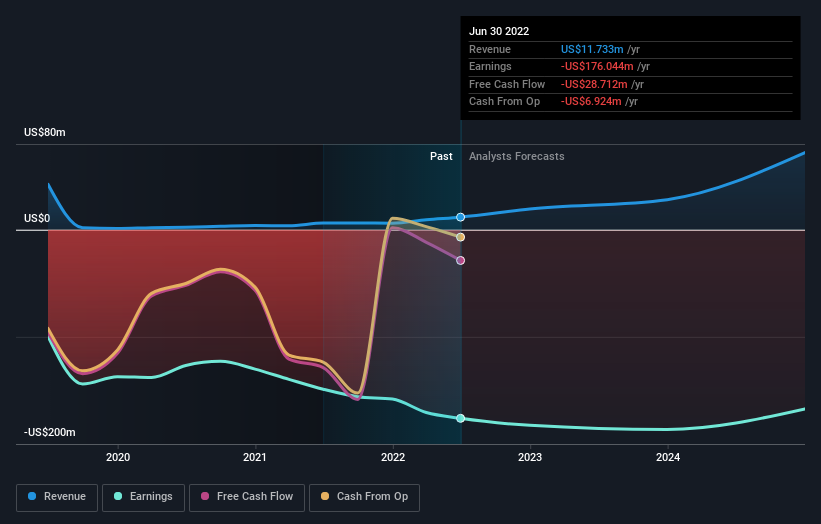Select the teal Earnings data point marker
This screenshot has width=821, height=524.
pyautogui.click(x=460, y=418)
